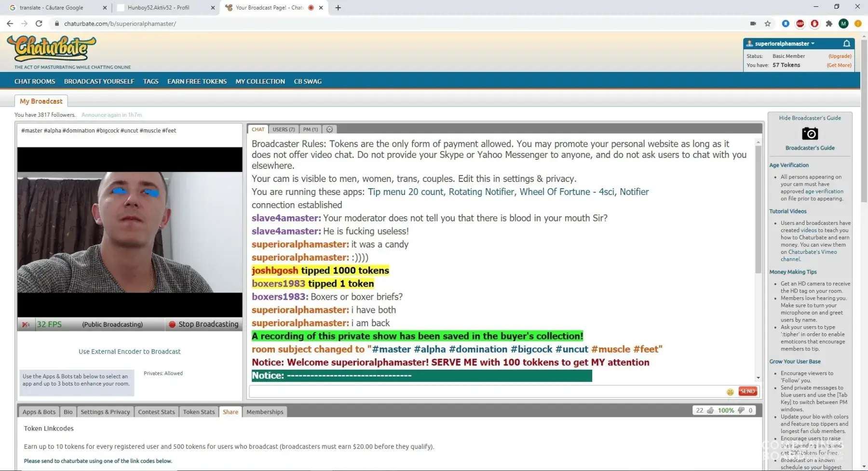The width and height of the screenshot is (868, 471).
Task: Open Settings & Privacy tab
Action: coord(105,412)
